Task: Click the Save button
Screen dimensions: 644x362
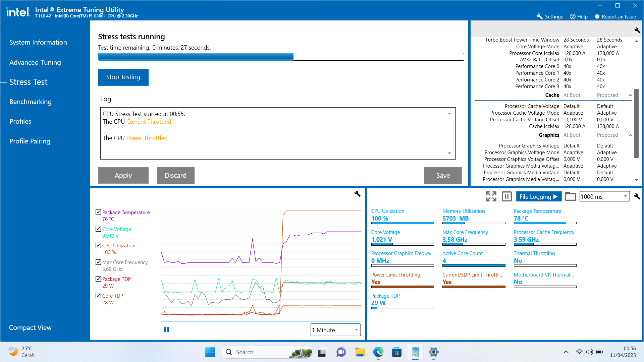Action: 443,175
